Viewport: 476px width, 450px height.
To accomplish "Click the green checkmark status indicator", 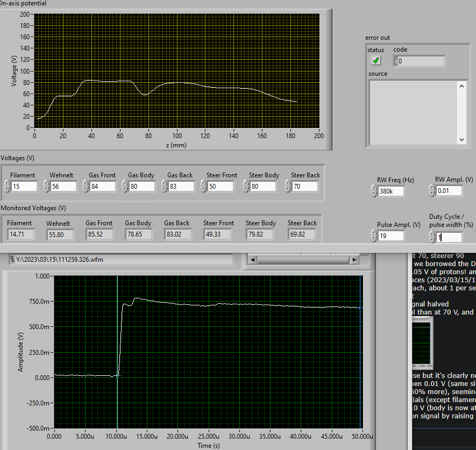I will 376,61.
